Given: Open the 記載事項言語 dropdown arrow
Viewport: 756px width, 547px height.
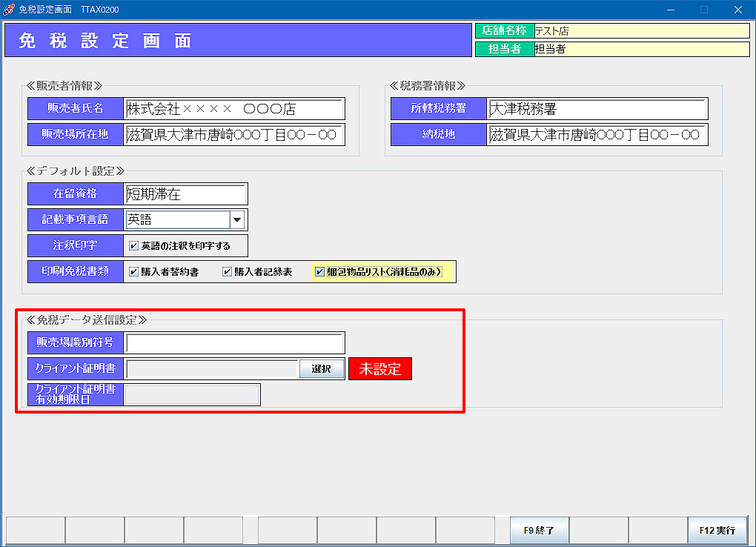Looking at the screenshot, I should point(237,220).
